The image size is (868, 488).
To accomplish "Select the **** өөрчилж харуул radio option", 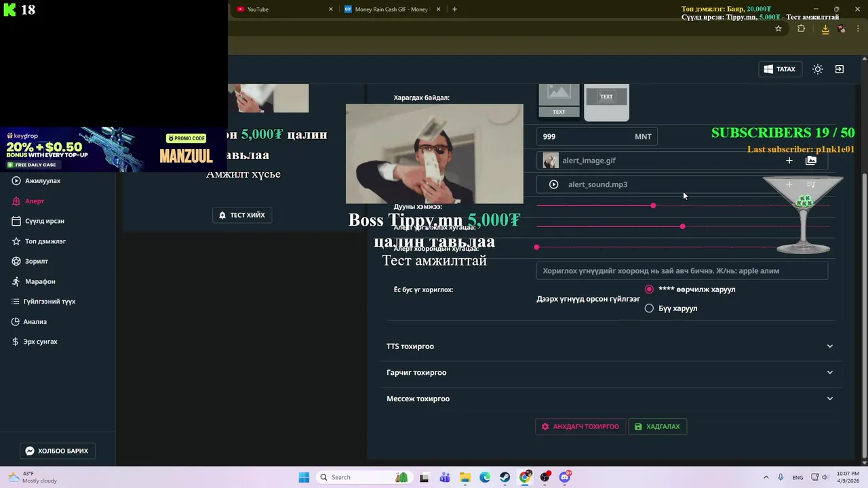I will coord(649,289).
